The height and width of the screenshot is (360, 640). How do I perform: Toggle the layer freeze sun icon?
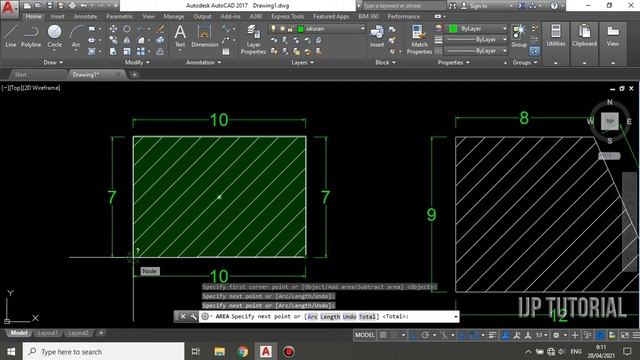282,29
